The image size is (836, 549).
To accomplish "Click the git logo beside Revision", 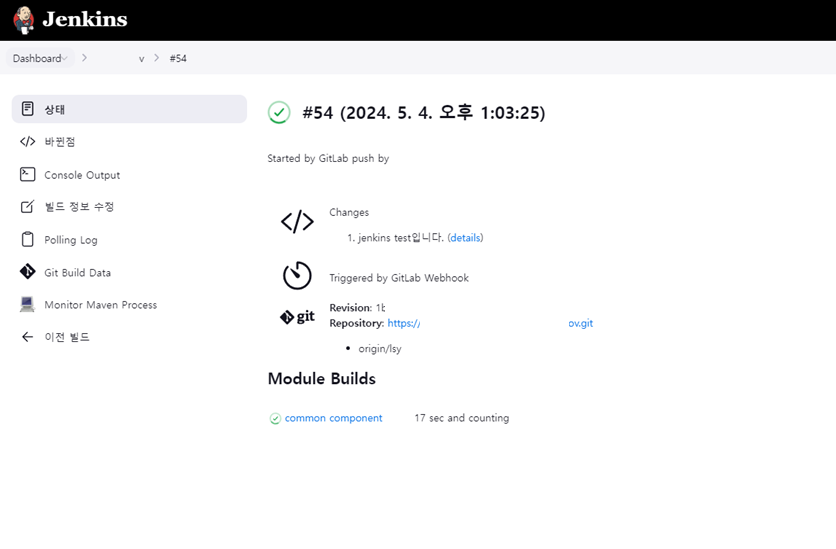I will click(298, 317).
